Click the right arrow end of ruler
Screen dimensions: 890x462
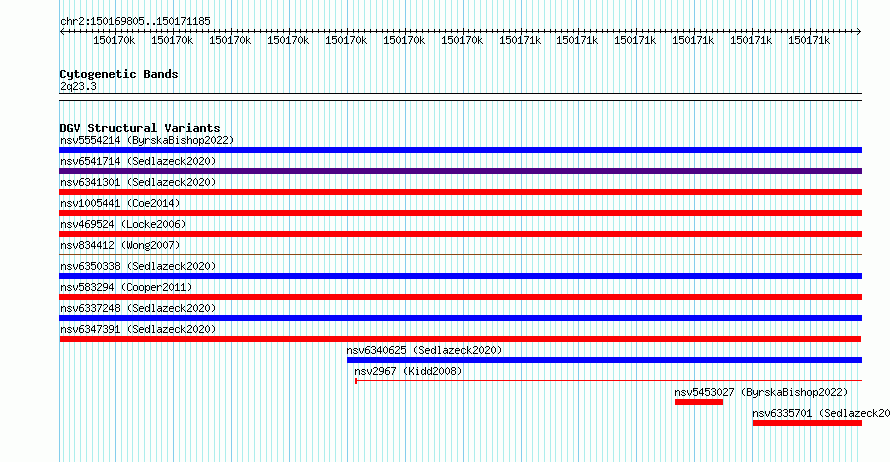859,32
